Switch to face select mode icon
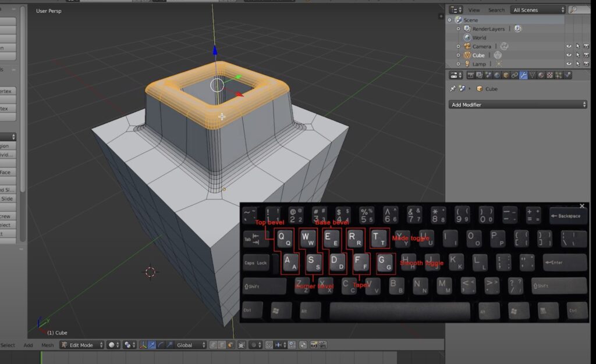Viewport: 596px width, 364px height. pyautogui.click(x=230, y=345)
